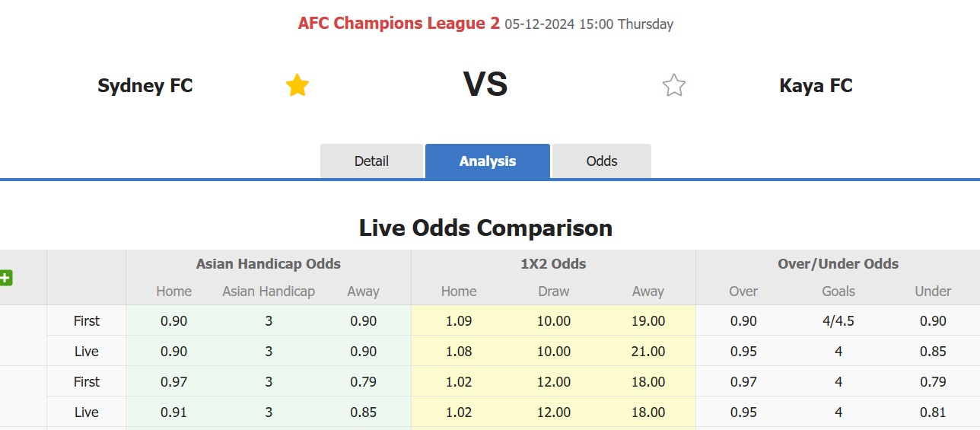Click the 21.00 away odds value
980x430 pixels.
(648, 351)
